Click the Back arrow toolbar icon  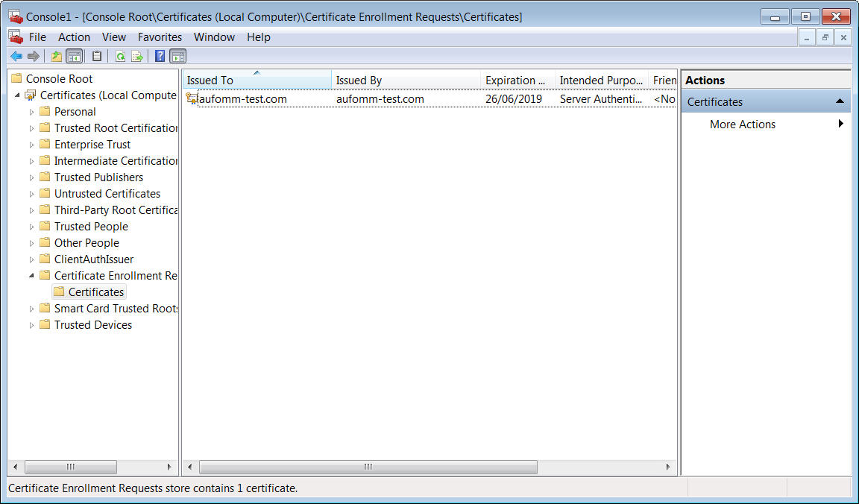tap(16, 56)
